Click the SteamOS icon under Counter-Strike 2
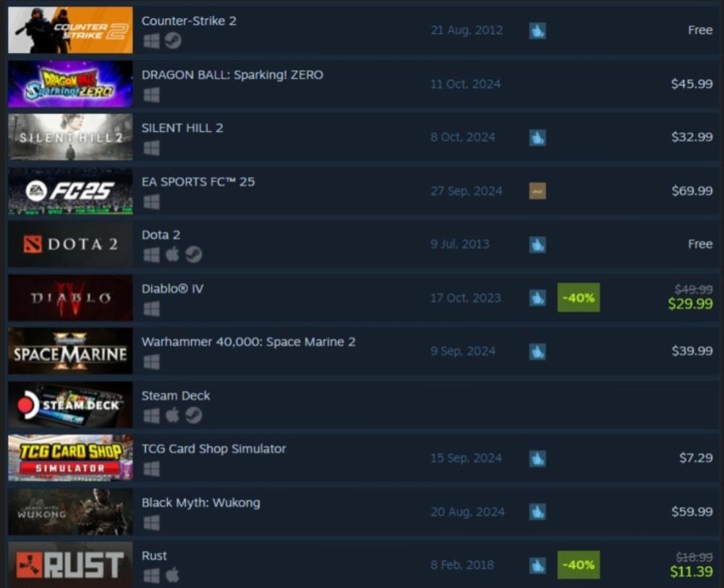Viewport: 724px width, 588px height. point(173,41)
